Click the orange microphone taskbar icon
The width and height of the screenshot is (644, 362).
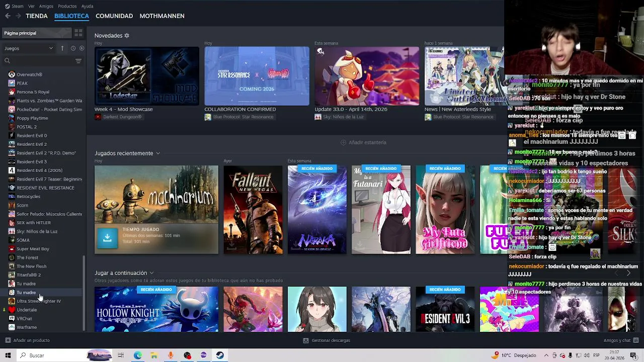(x=171, y=355)
